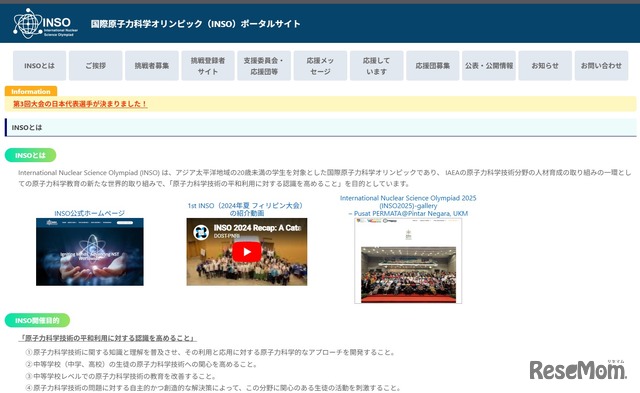640x393 pixels.
Task: Click list item ① 知識と理解を普及
Action: tap(210, 352)
